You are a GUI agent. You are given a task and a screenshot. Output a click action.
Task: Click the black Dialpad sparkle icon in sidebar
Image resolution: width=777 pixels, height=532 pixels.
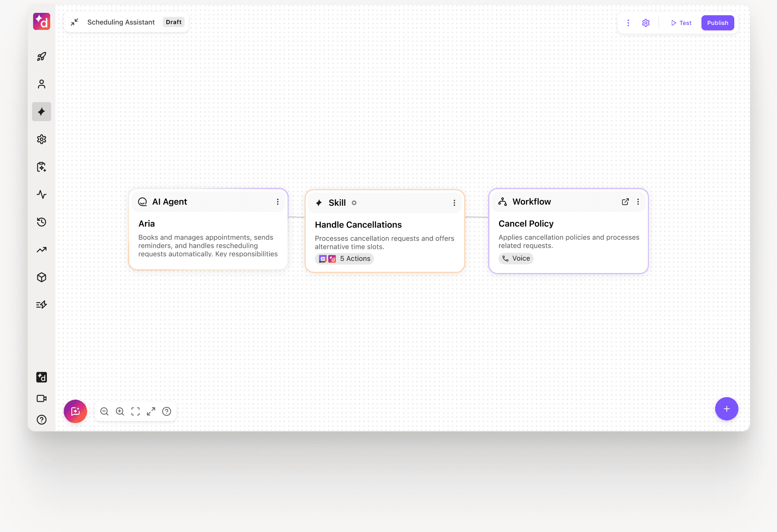[42, 377]
